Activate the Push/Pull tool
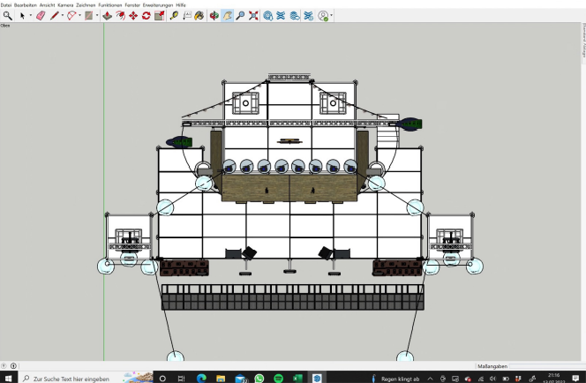The image size is (586, 383). click(108, 16)
